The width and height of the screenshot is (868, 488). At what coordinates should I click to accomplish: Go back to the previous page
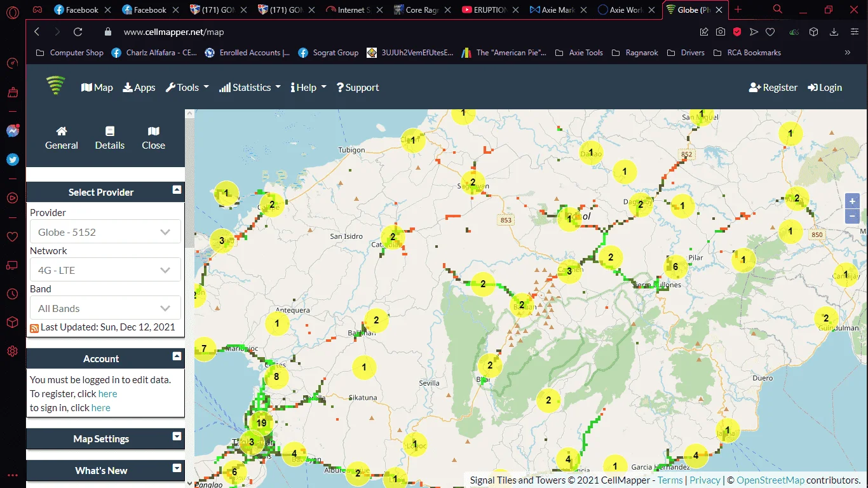pyautogui.click(x=37, y=32)
